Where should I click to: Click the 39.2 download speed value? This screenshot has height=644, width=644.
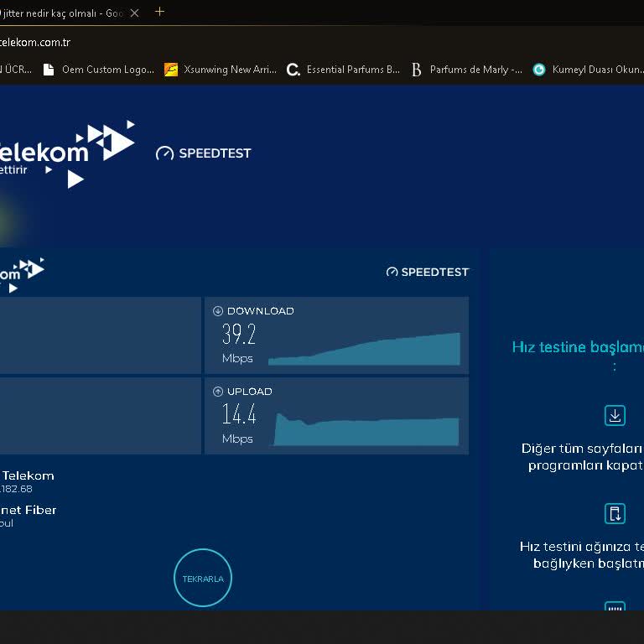[x=239, y=334]
